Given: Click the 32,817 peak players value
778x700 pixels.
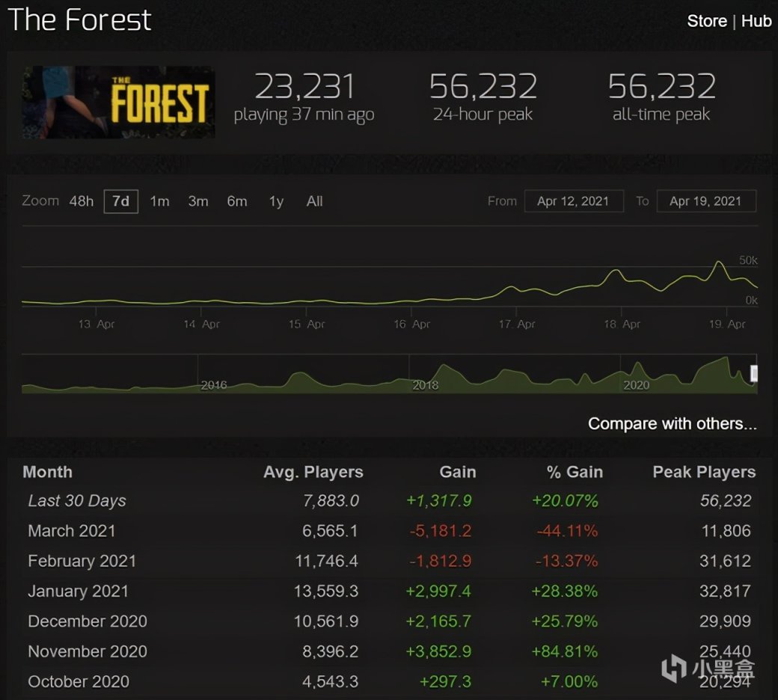Looking at the screenshot, I should [x=725, y=592].
